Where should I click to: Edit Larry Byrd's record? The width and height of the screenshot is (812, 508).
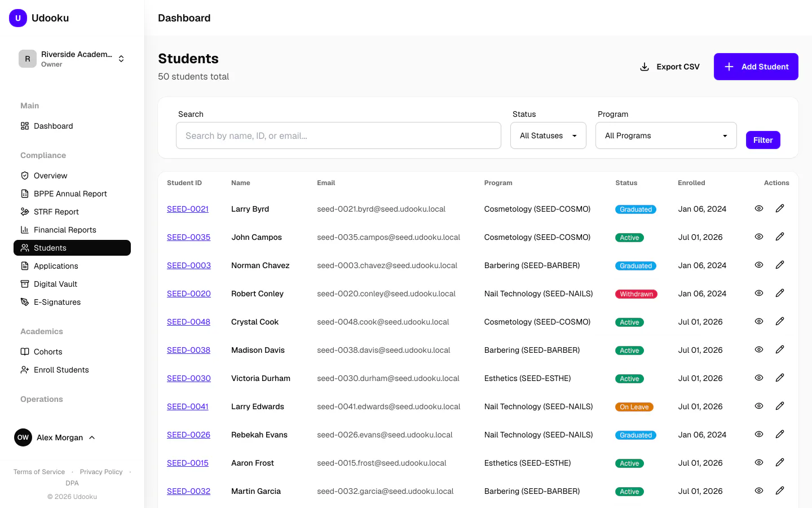pos(780,208)
